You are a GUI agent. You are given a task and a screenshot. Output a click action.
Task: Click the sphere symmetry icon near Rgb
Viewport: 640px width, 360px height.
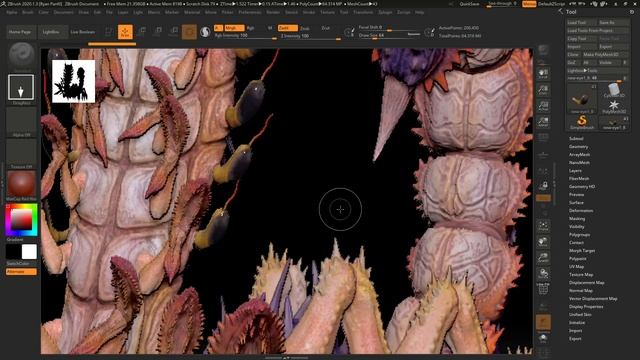[x=205, y=32]
